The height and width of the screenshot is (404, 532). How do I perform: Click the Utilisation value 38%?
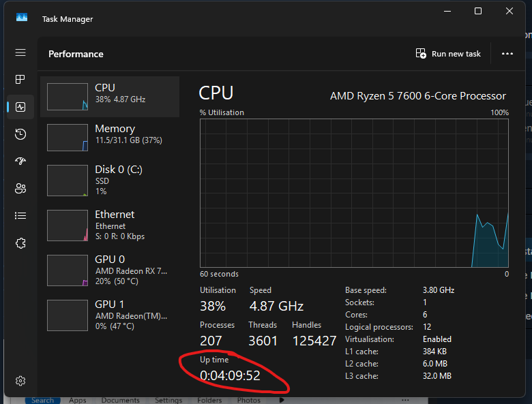(213, 306)
